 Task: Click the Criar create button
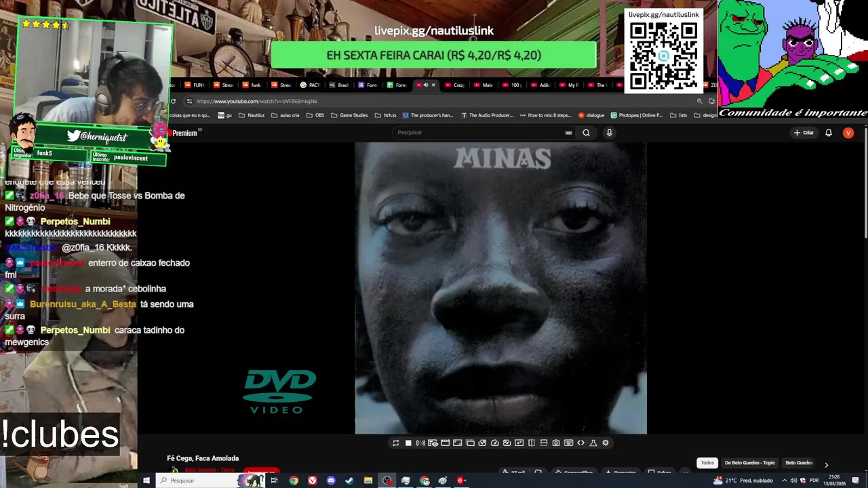pyautogui.click(x=804, y=133)
